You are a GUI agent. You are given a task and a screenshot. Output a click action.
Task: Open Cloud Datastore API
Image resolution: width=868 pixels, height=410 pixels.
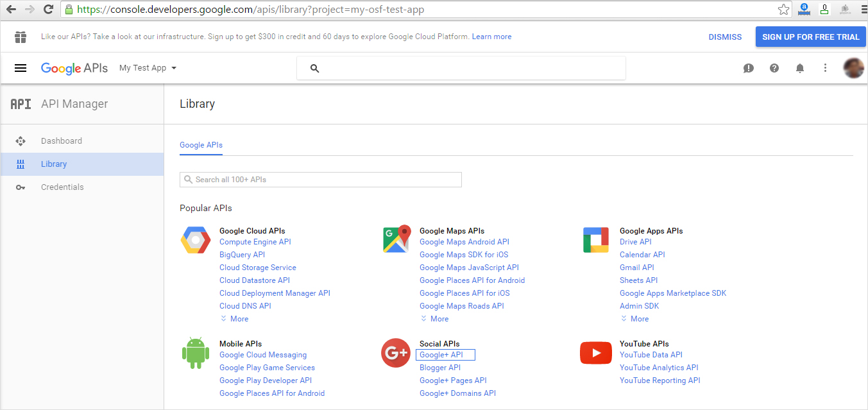pyautogui.click(x=255, y=280)
